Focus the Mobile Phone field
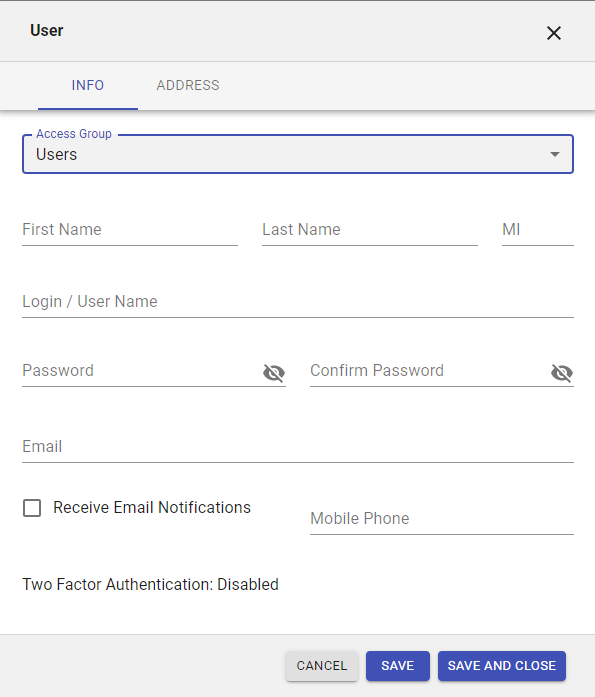The width and height of the screenshot is (595, 697). click(442, 519)
